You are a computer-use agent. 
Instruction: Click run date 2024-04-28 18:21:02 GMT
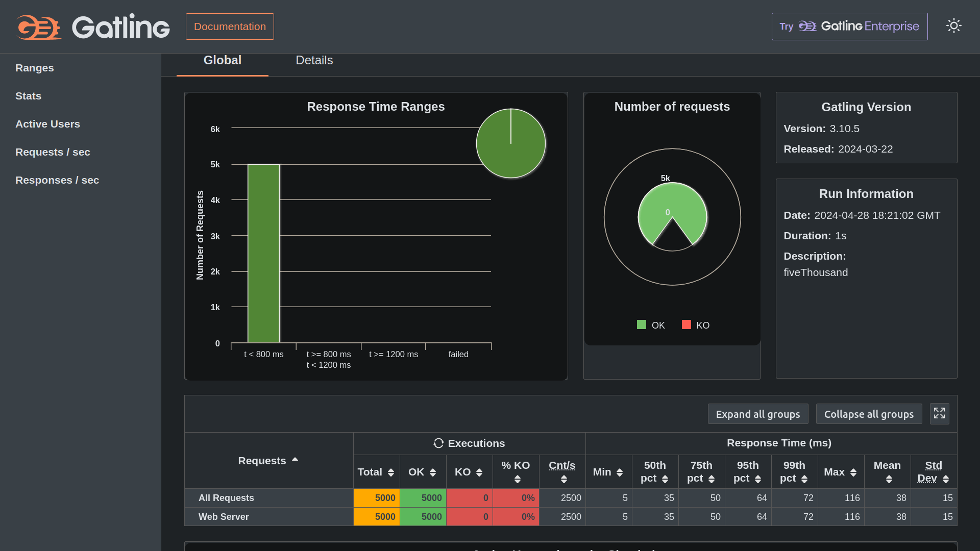[x=877, y=215]
